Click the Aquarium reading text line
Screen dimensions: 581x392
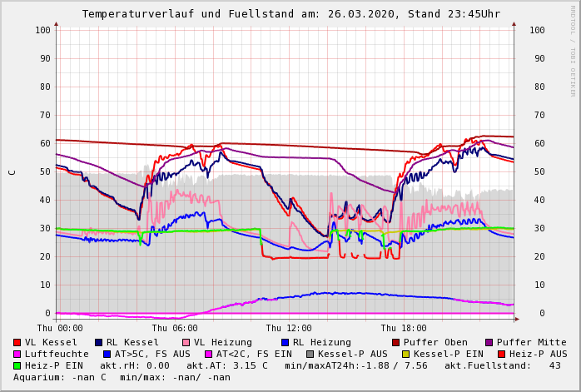[x=122, y=378]
